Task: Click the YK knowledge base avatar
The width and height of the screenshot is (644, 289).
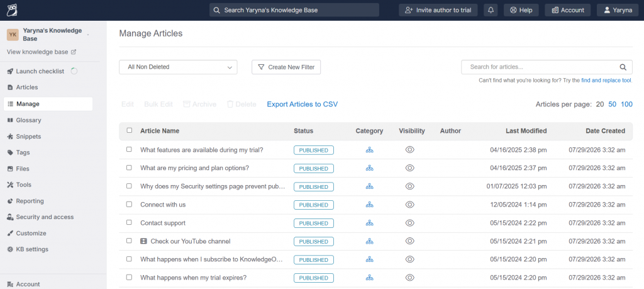Action: pos(13,35)
